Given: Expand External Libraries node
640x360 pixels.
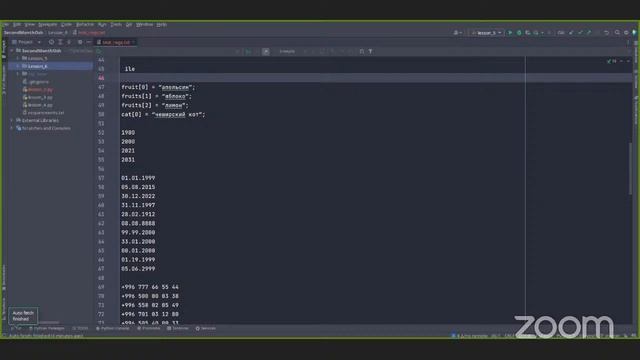Looking at the screenshot, I should [12, 120].
